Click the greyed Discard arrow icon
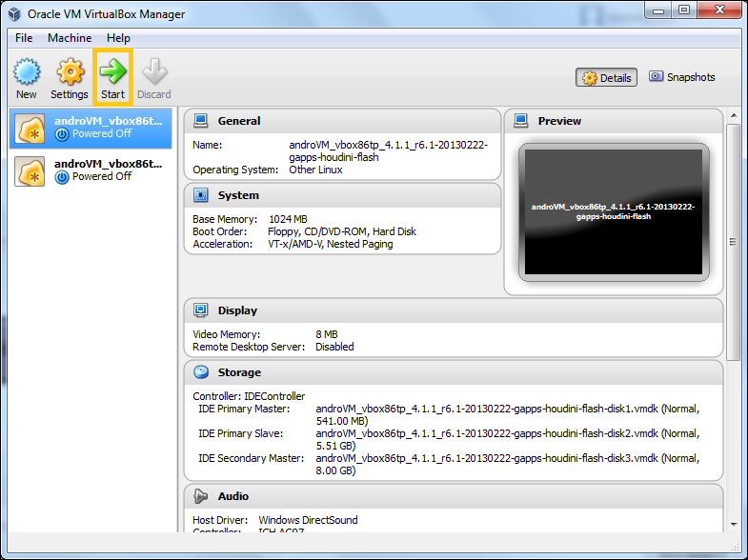 coord(154,71)
